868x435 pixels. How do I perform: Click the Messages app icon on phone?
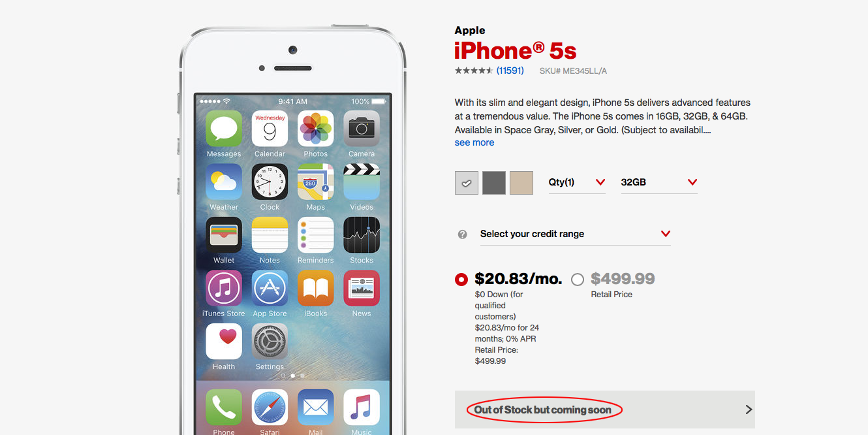click(x=224, y=129)
